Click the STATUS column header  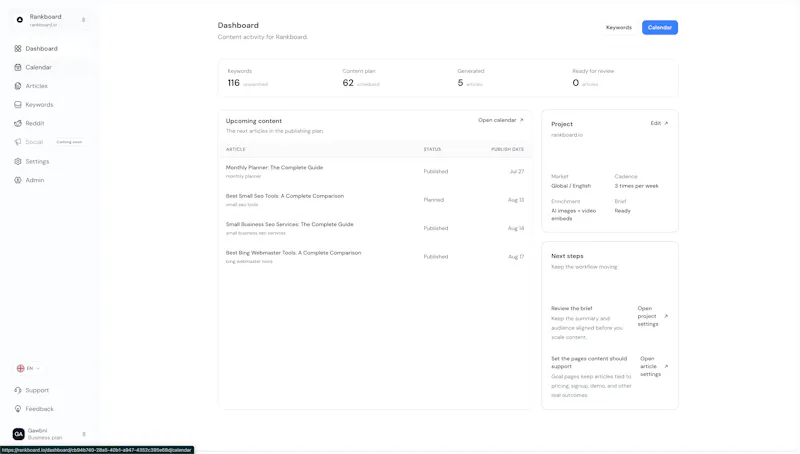432,149
